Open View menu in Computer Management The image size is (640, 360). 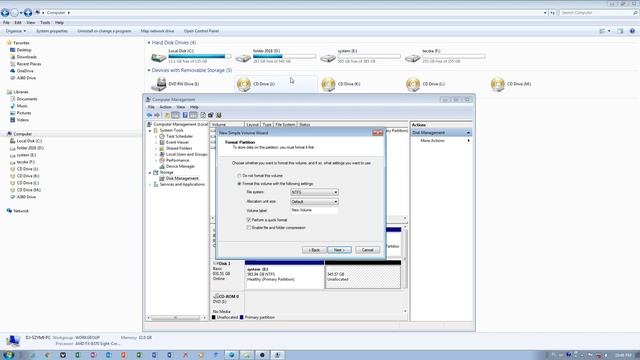(180, 107)
